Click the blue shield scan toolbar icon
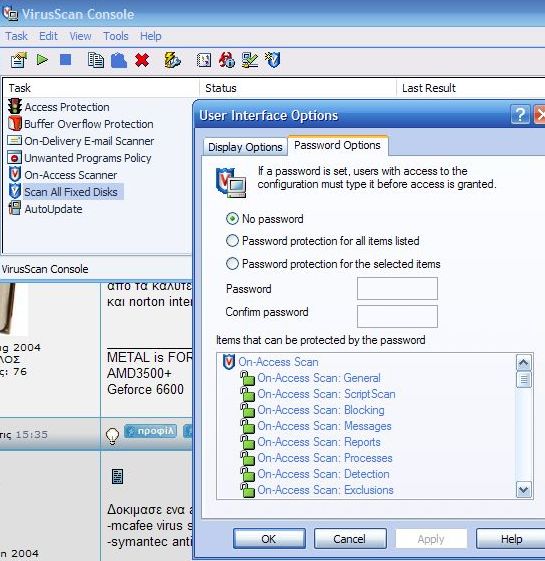This screenshot has height=561, width=545. click(273, 60)
